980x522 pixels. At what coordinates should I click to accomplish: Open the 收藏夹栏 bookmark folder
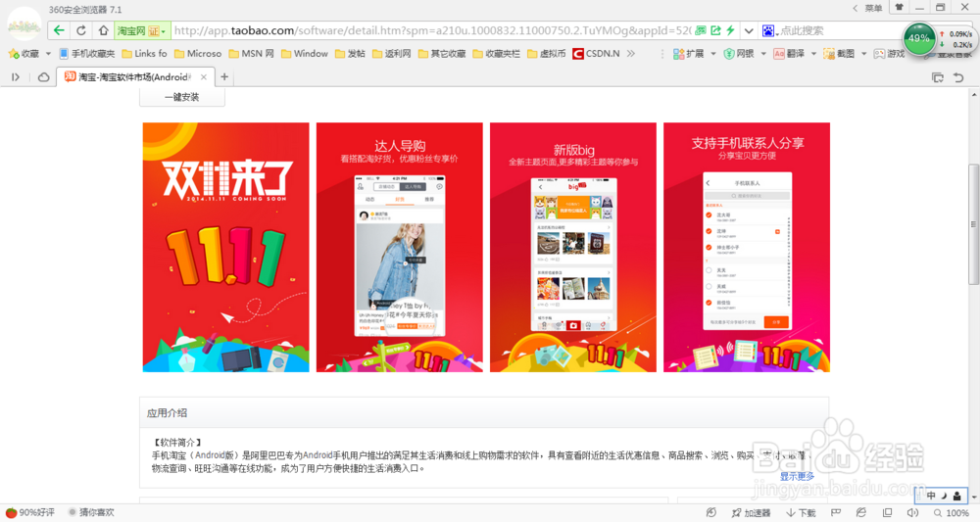(496, 54)
